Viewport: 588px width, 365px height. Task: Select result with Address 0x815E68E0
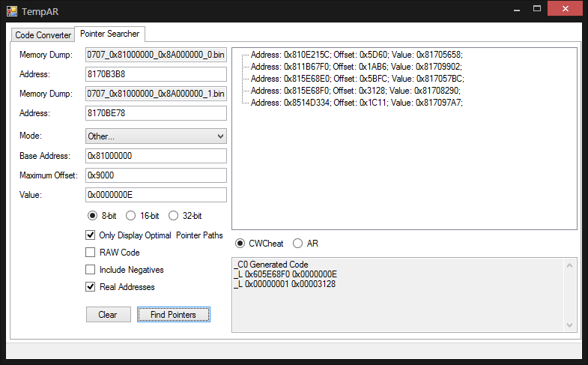click(357, 79)
